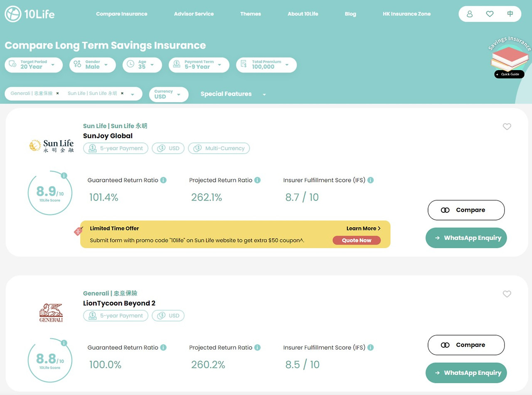The height and width of the screenshot is (395, 532).
Task: Click the 101.4% guaranteed return value
Action: tap(104, 198)
